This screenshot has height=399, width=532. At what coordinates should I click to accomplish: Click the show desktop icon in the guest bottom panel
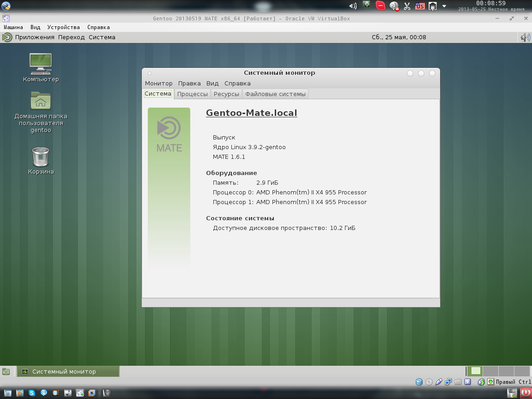pos(6,371)
